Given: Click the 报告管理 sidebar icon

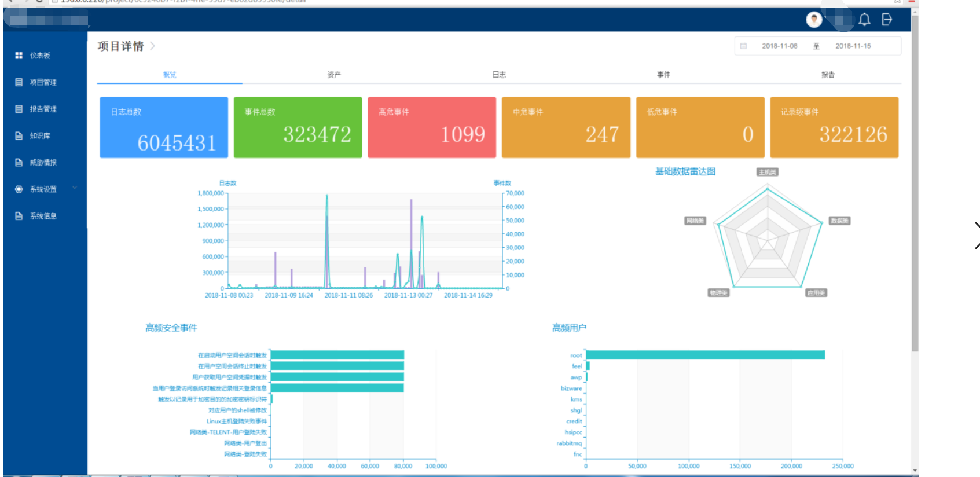Looking at the screenshot, I should (x=19, y=109).
